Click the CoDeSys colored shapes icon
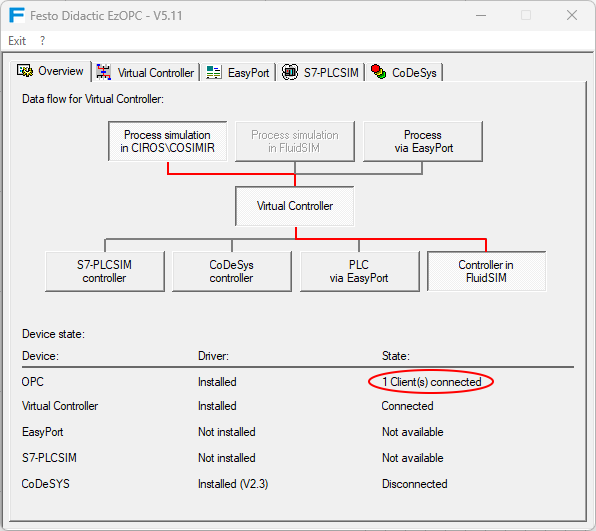The height and width of the screenshot is (531, 596). point(378,72)
